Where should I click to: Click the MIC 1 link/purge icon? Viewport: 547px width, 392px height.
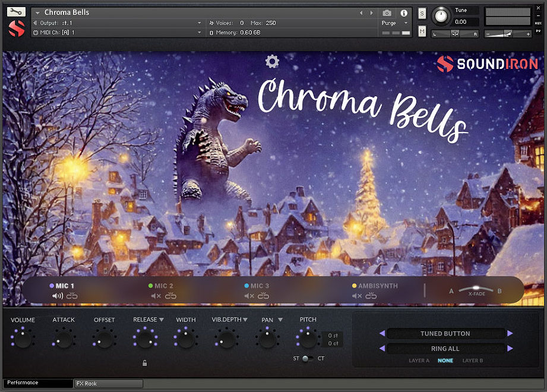pyautogui.click(x=72, y=296)
